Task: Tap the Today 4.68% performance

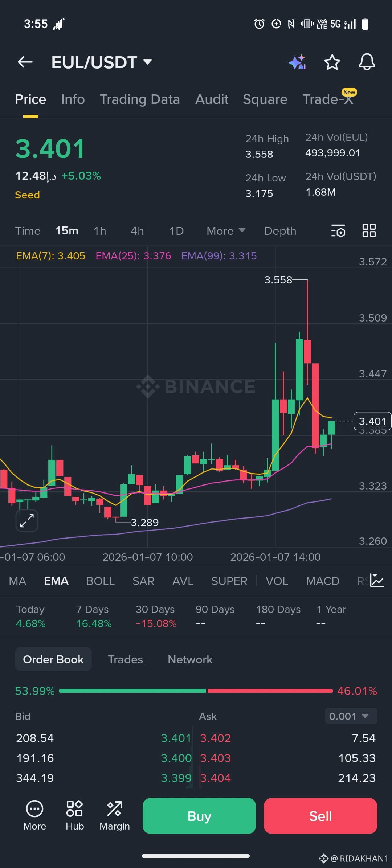Action: pyautogui.click(x=30, y=616)
